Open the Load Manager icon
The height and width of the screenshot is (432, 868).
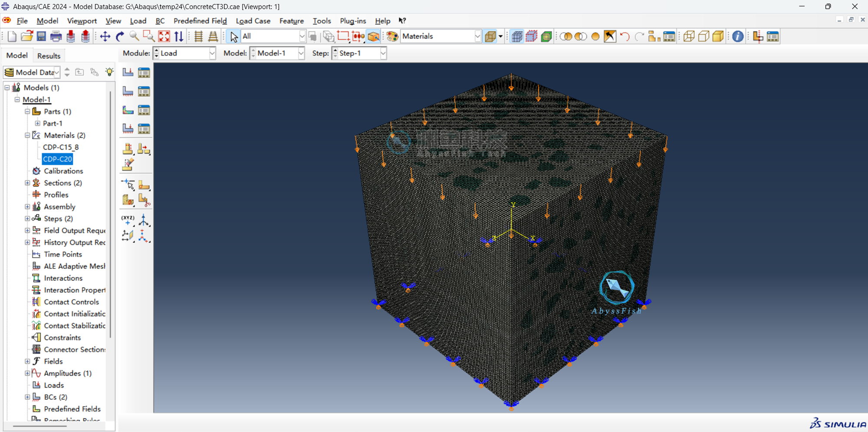point(144,73)
